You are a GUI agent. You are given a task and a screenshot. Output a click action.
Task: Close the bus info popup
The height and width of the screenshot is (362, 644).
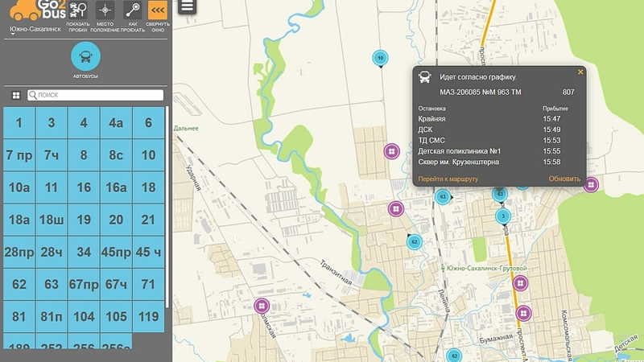pos(580,72)
